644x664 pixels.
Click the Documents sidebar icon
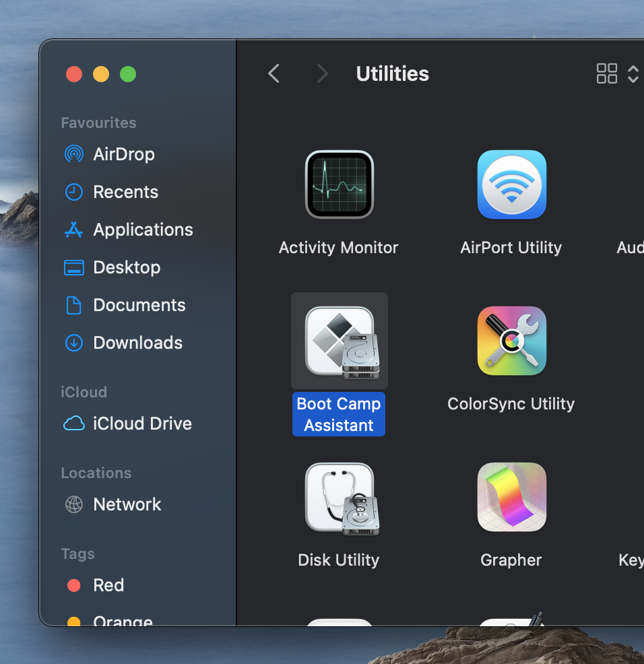[73, 305]
